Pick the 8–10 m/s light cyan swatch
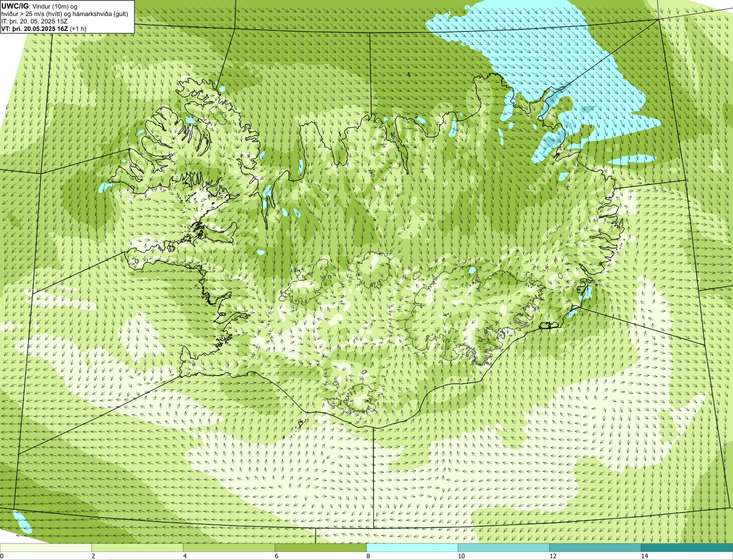This screenshot has width=733, height=560. pyautogui.click(x=412, y=548)
